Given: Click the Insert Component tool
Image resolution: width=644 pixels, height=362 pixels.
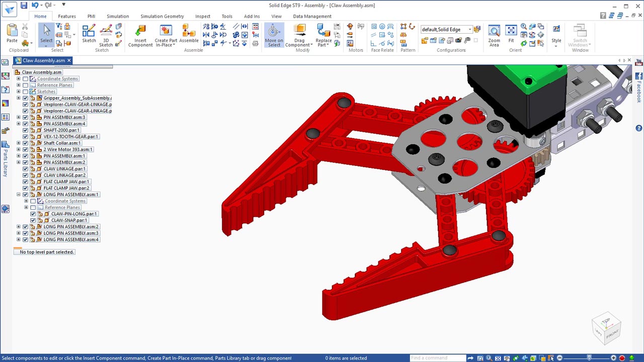Looking at the screenshot, I should 140,35.
